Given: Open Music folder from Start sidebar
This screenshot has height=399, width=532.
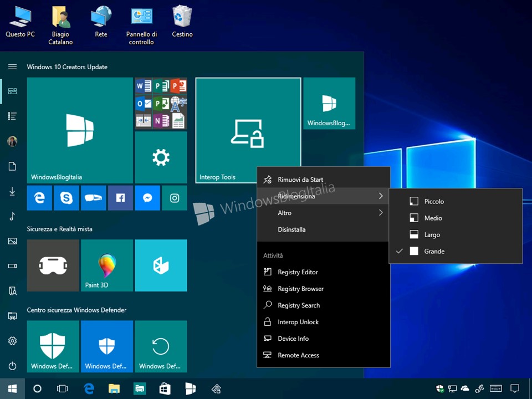Looking at the screenshot, I should (x=12, y=216).
